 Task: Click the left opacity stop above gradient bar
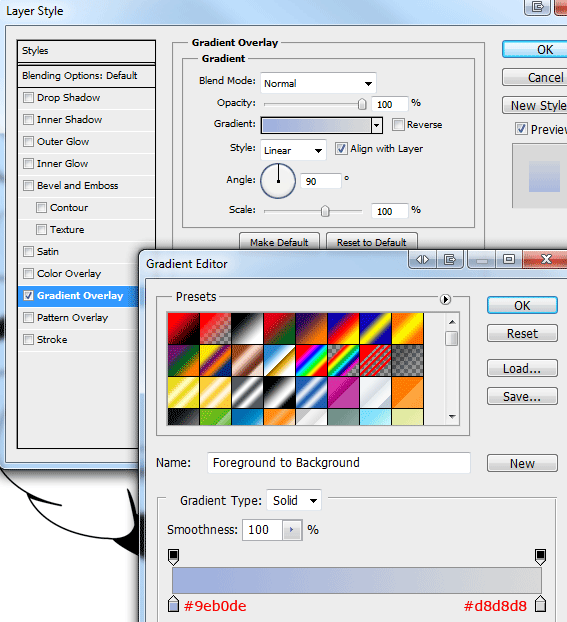(x=173, y=557)
